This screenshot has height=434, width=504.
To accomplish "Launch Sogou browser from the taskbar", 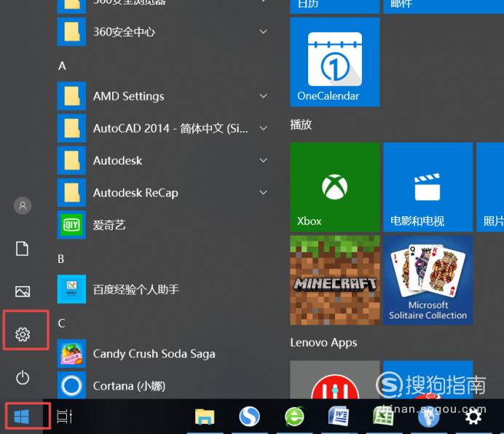I will (x=249, y=417).
